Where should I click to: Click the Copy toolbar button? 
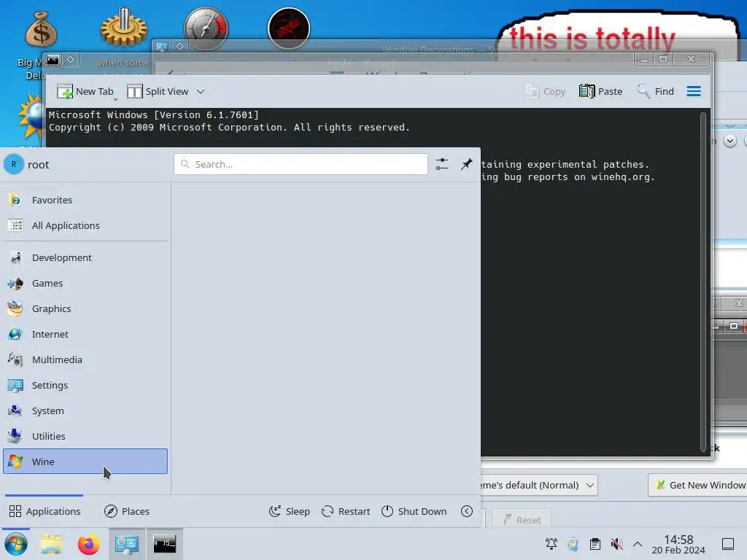coord(545,91)
